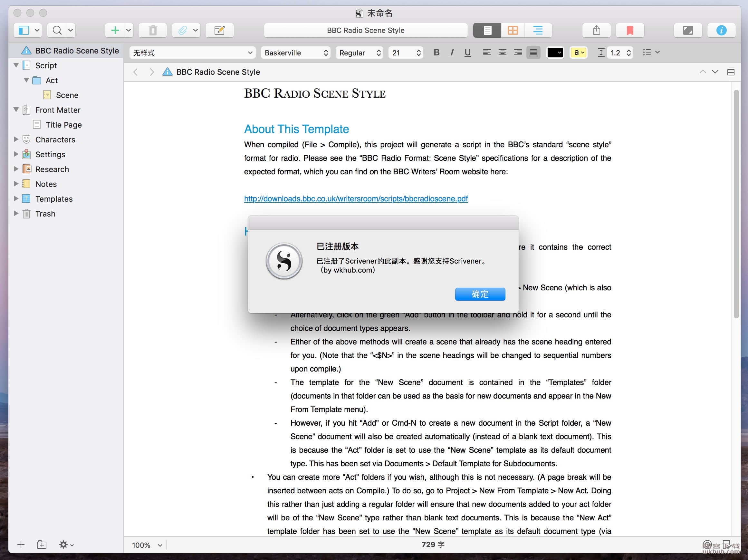Go forward in editor history
748x560 pixels.
pyautogui.click(x=151, y=72)
